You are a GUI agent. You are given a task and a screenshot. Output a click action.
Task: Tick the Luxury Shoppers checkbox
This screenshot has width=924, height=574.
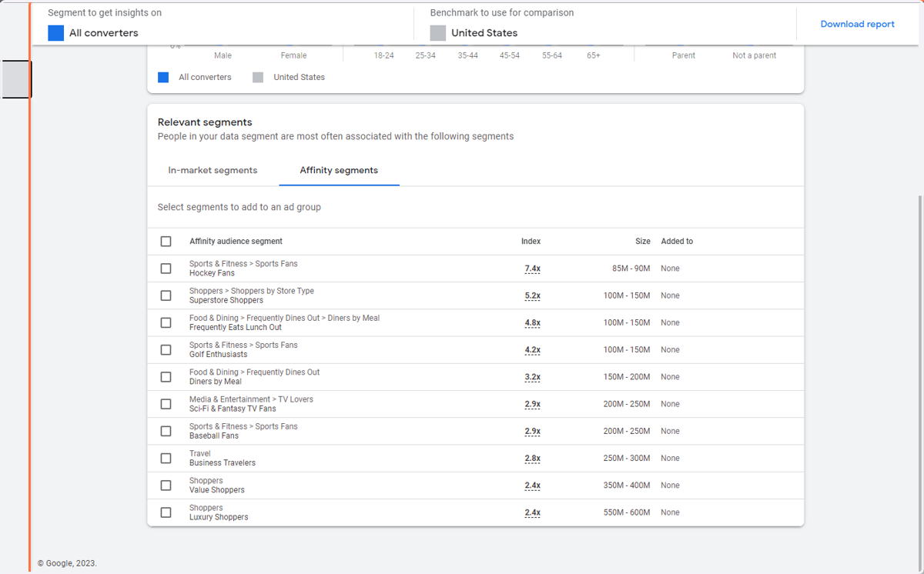click(166, 512)
